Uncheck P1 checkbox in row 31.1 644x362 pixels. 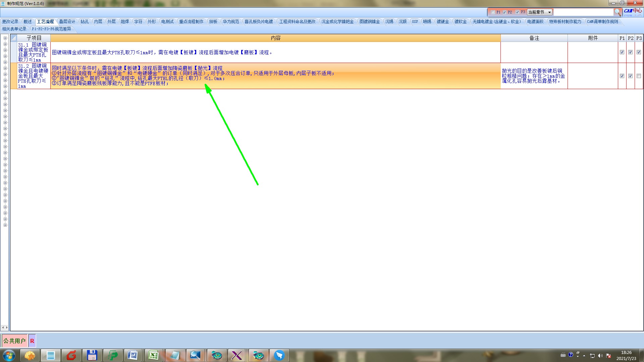point(622,52)
